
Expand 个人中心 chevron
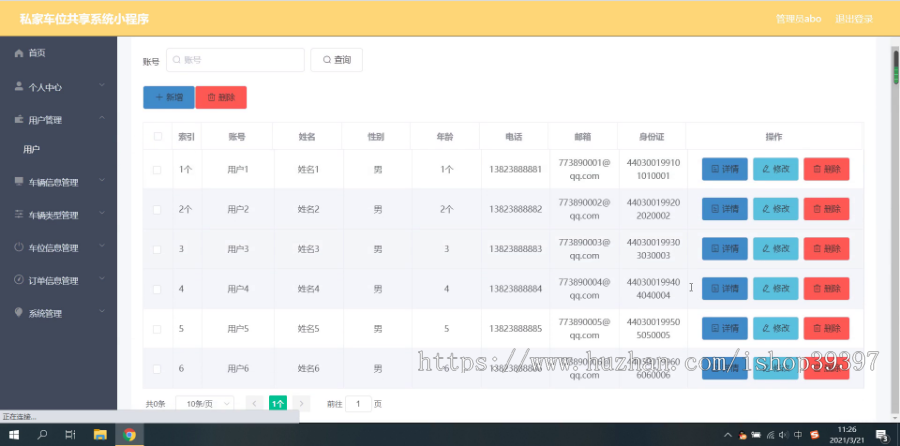[x=102, y=86]
